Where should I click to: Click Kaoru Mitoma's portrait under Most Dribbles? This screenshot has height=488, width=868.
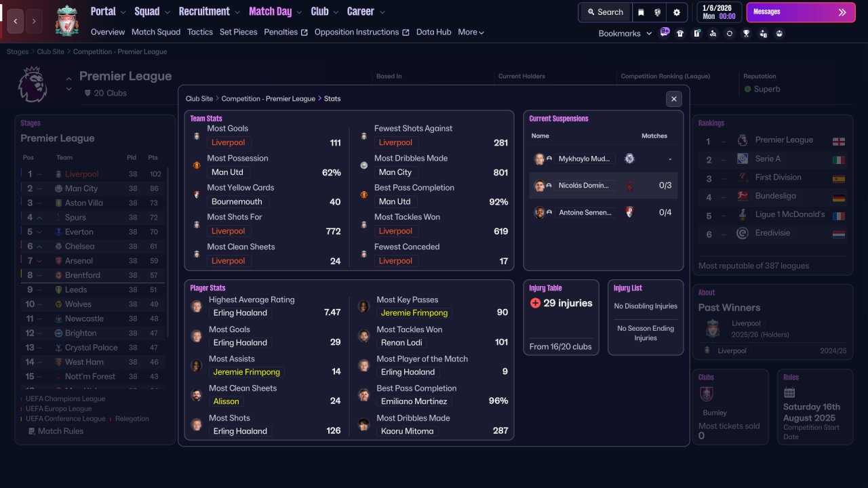coord(363,425)
